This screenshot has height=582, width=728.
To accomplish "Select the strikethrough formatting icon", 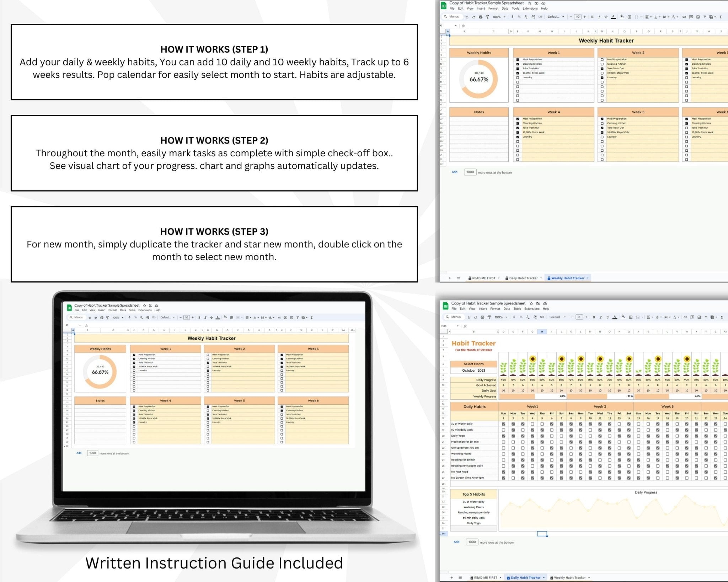I will [606, 17].
